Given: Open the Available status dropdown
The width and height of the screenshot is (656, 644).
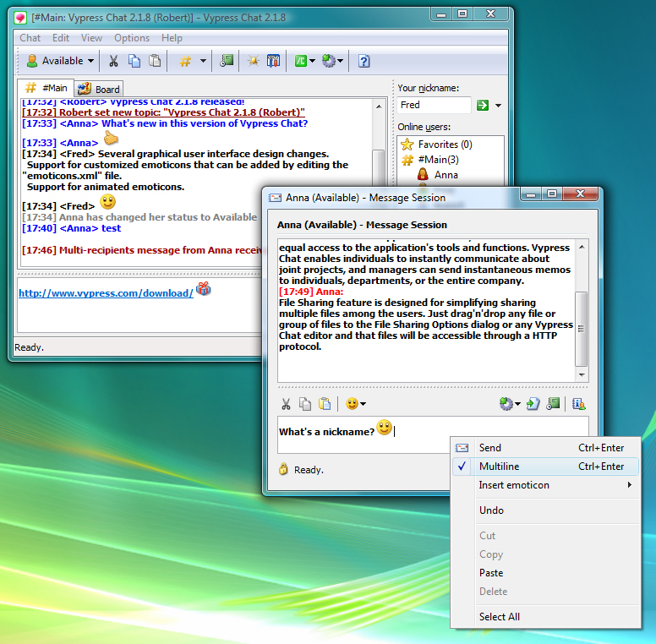Looking at the screenshot, I should click(60, 61).
